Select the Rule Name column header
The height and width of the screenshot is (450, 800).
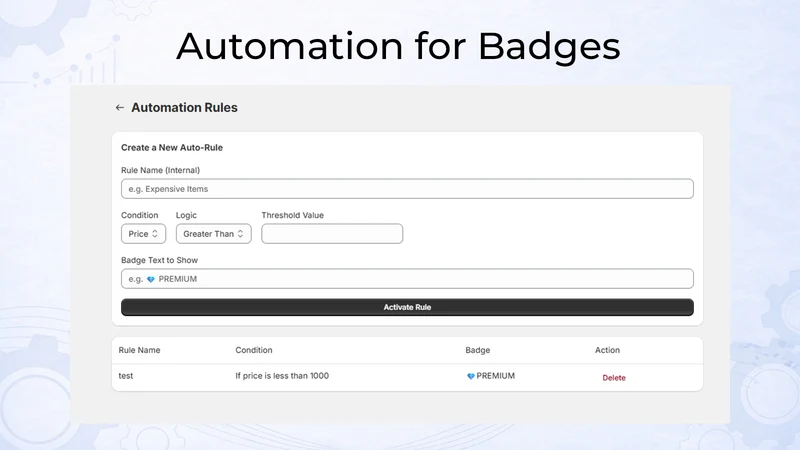139,350
